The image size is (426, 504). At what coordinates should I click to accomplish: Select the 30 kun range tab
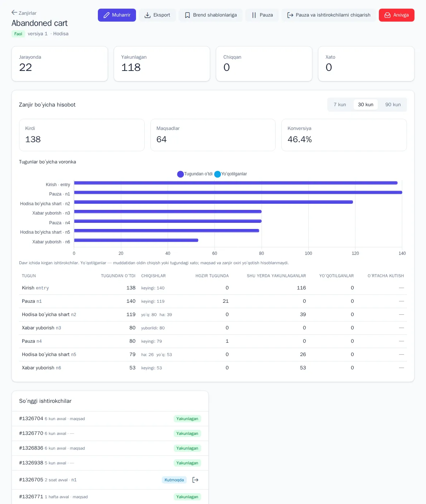point(366,104)
